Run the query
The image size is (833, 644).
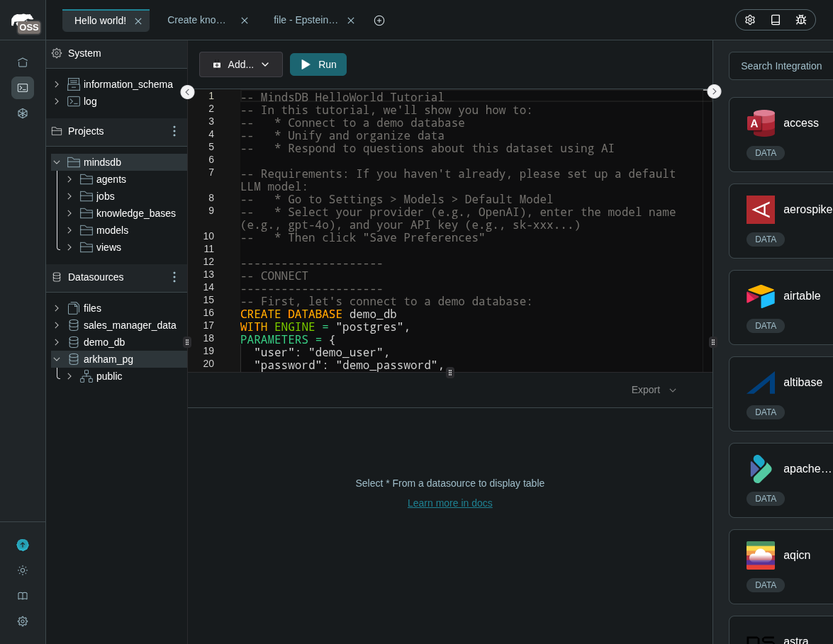click(318, 64)
